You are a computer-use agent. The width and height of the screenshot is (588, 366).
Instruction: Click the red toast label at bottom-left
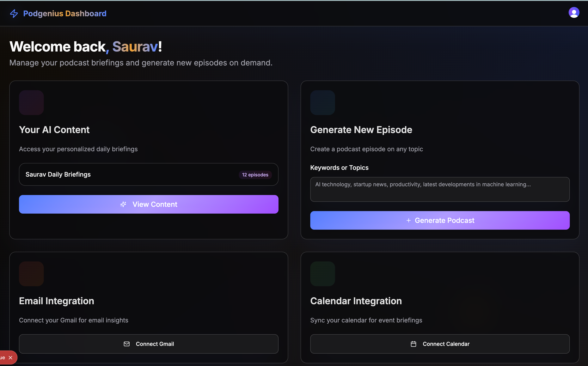3,358
